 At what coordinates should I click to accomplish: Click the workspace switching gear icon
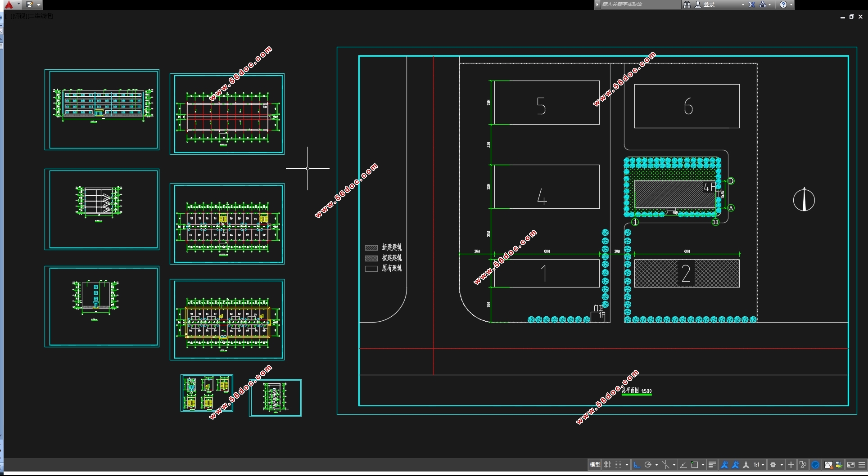click(x=773, y=465)
